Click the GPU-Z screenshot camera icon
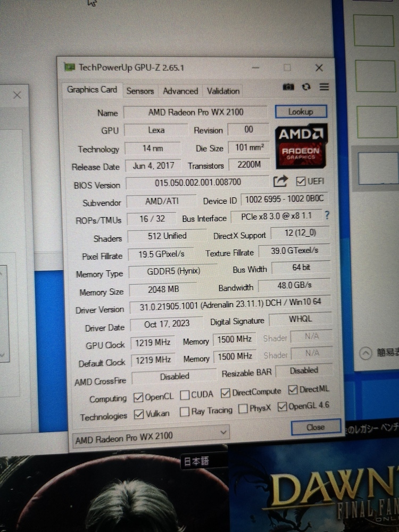Image resolution: width=399 pixels, height=532 pixels. pyautogui.click(x=288, y=87)
